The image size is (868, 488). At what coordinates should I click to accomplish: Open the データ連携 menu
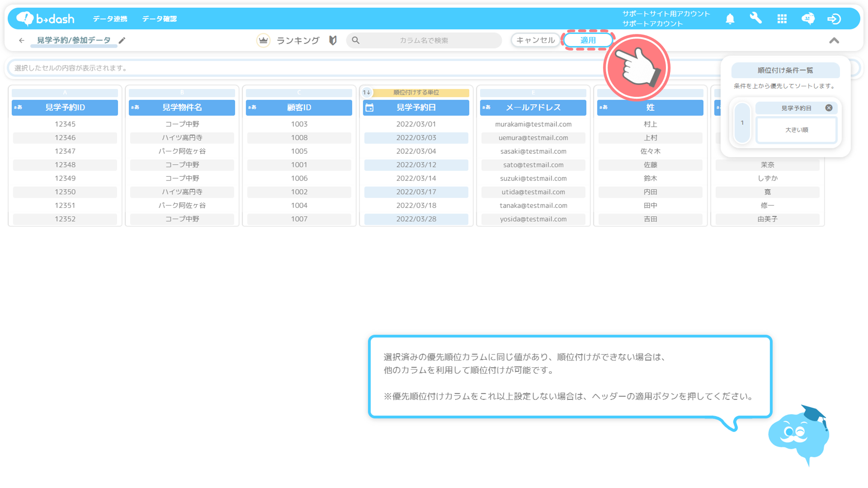pos(110,19)
